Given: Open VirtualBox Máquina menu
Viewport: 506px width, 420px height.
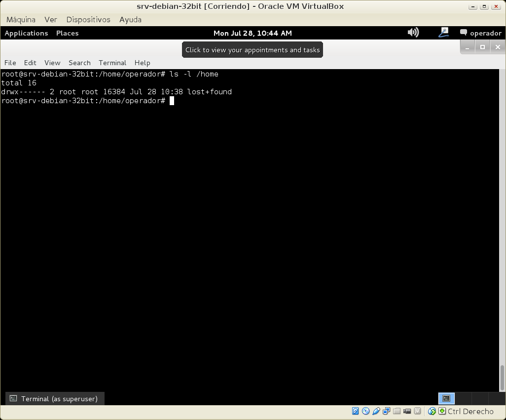Looking at the screenshot, I should pos(21,20).
